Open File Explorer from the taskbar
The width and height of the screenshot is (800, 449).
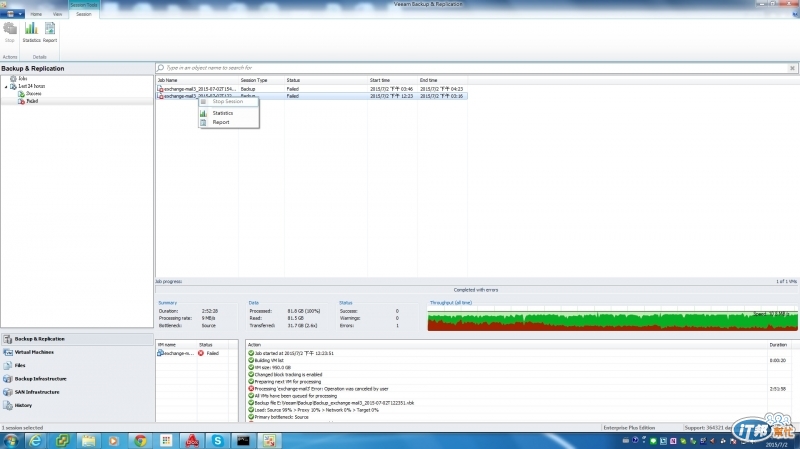click(x=88, y=440)
